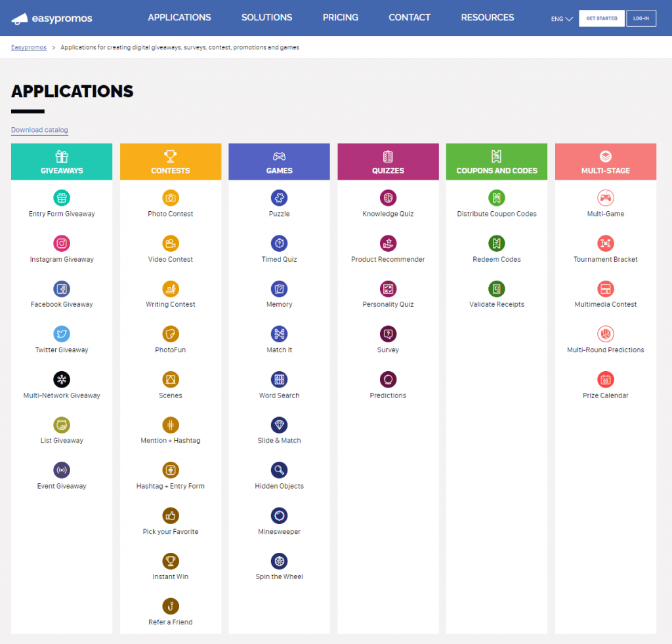Image resolution: width=672 pixels, height=644 pixels.
Task: Click the Knowledge Quiz brain icon
Action: [388, 198]
